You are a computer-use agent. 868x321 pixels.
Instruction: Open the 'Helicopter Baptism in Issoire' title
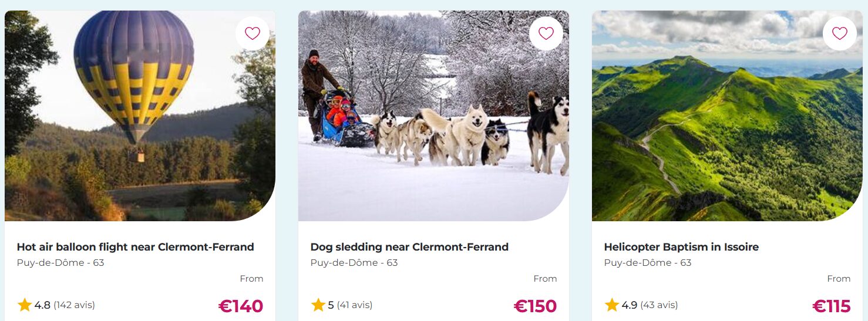(x=681, y=247)
